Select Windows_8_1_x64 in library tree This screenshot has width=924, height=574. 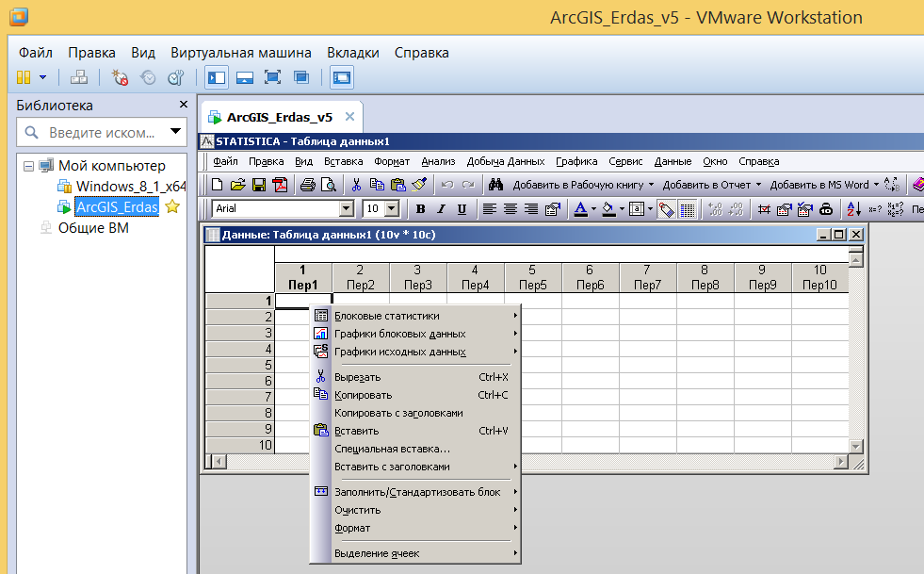pos(131,187)
